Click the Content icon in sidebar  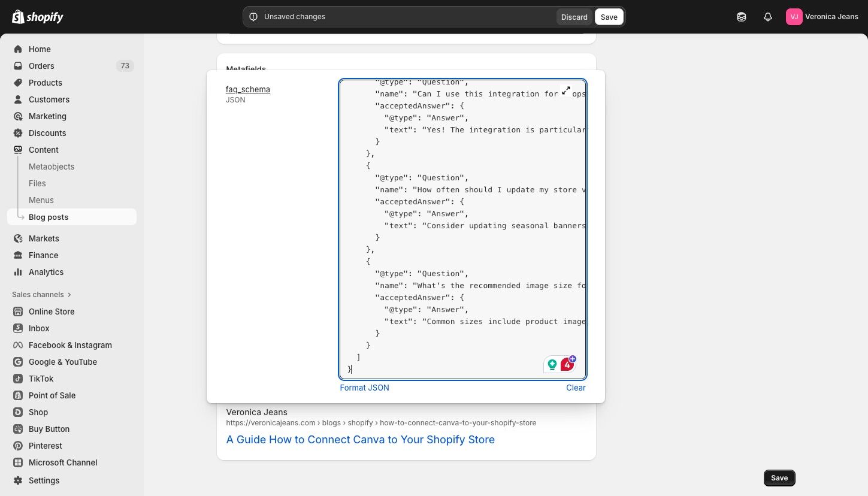[x=18, y=150]
